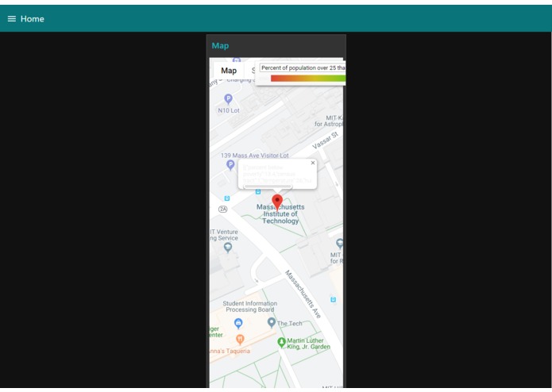Click the horizontal scrollbar in info popup
Viewport: 552px width, 392px height.
click(x=268, y=186)
